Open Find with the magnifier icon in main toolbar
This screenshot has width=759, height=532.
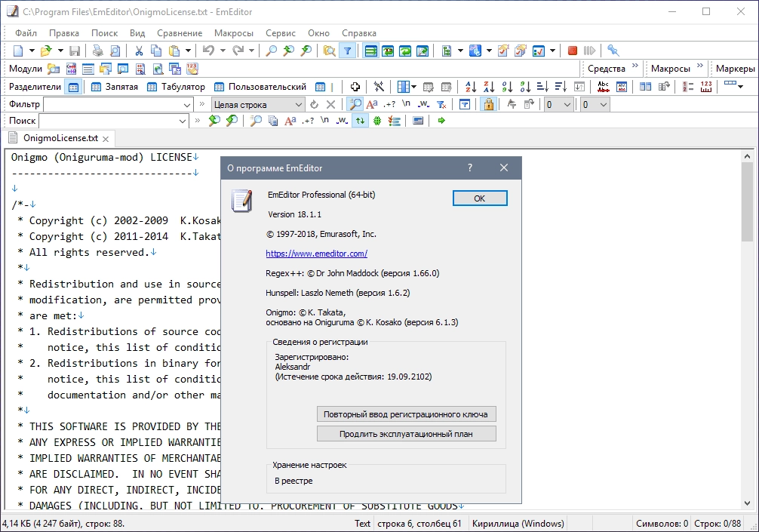pos(272,51)
